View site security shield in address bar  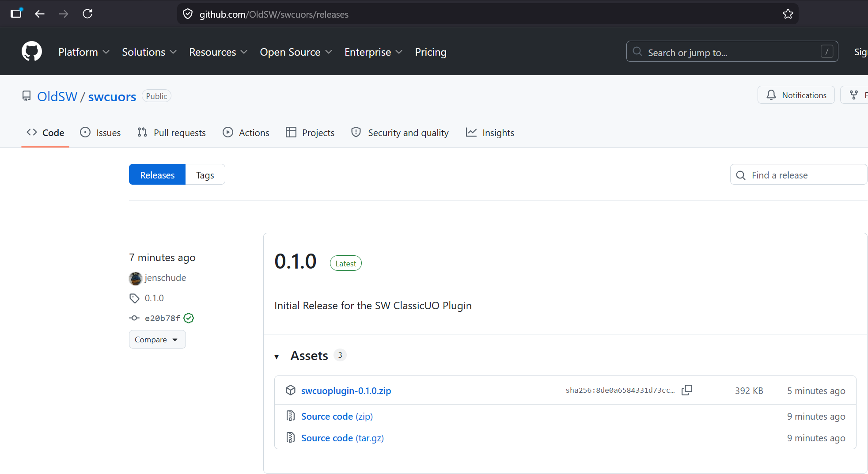[188, 14]
